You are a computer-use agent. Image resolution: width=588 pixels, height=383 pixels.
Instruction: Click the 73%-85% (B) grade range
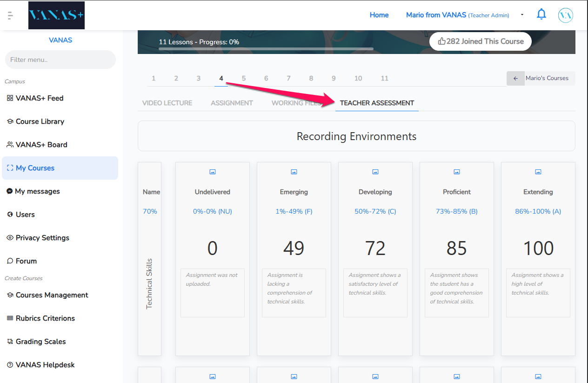pyautogui.click(x=457, y=211)
